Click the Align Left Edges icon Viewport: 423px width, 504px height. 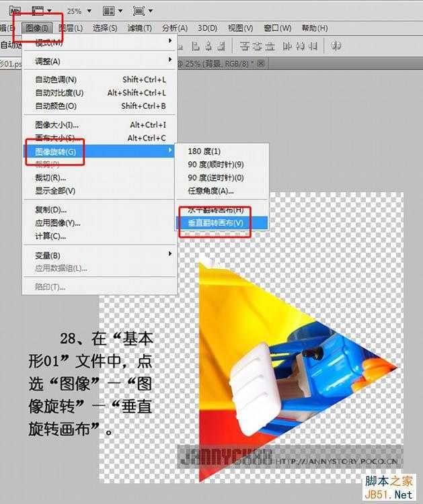[x=195, y=46]
